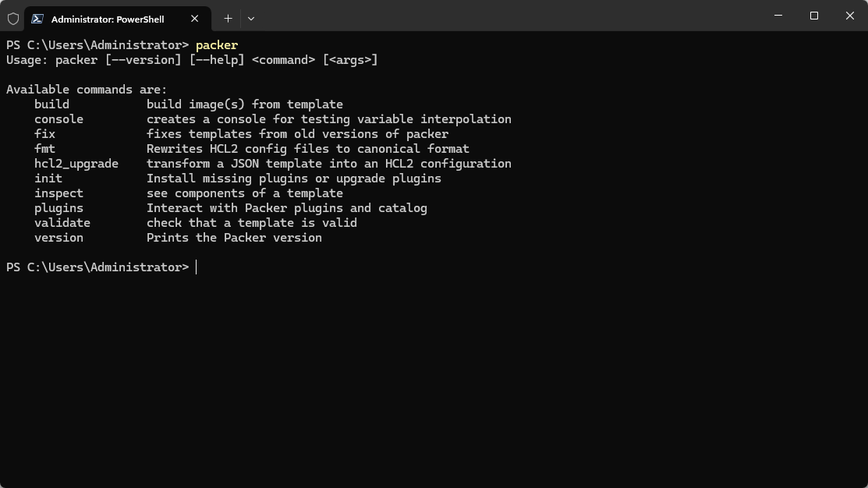
Task: Click the "Available commands are:" heading text
Action: (x=87, y=90)
